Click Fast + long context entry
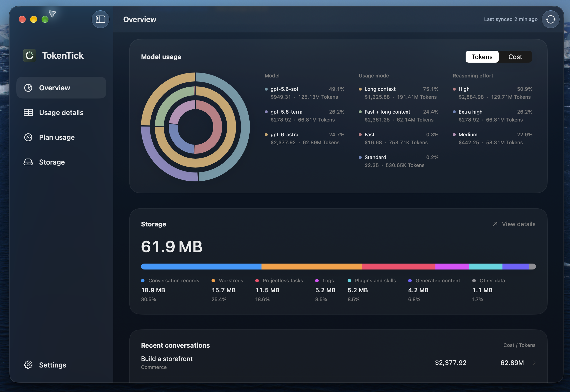The image size is (570, 392). click(399, 116)
